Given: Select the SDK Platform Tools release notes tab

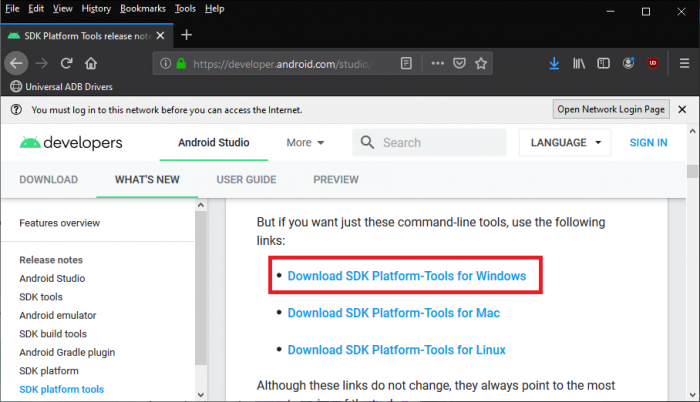Looking at the screenshot, I should click(87, 36).
